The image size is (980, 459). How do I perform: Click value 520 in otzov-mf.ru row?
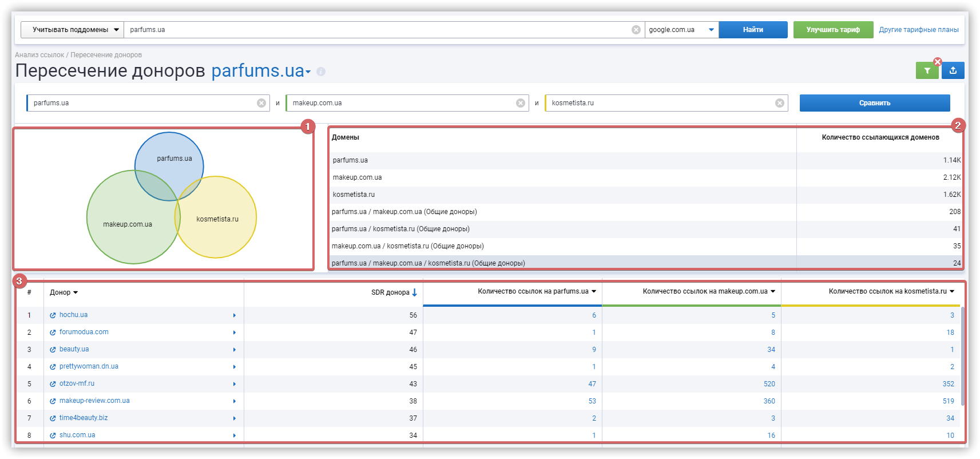pyautogui.click(x=769, y=384)
